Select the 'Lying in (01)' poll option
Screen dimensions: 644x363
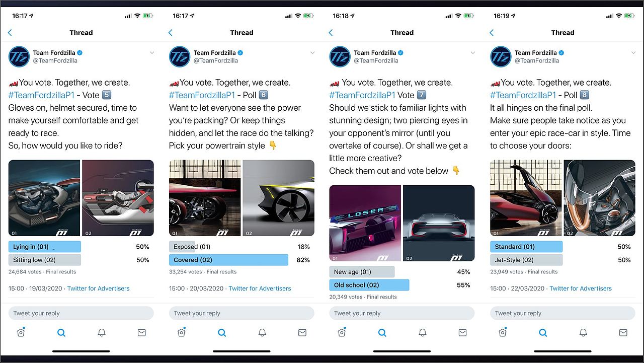(45, 247)
